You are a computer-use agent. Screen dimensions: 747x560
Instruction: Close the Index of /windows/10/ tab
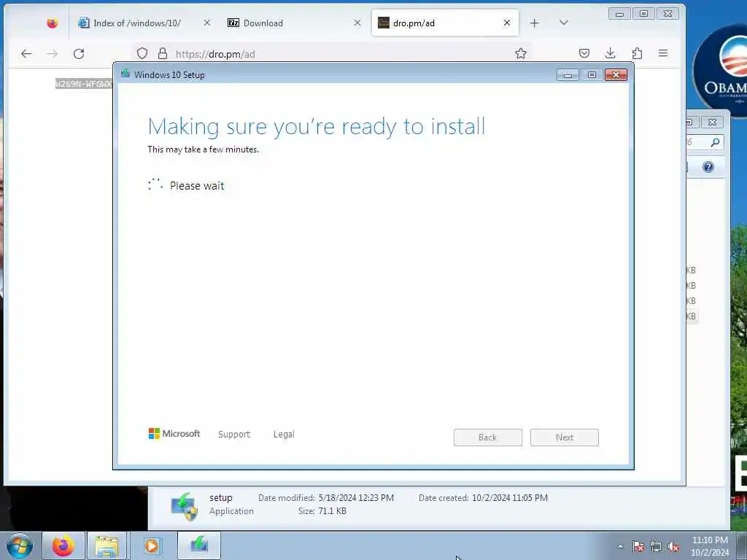click(206, 23)
